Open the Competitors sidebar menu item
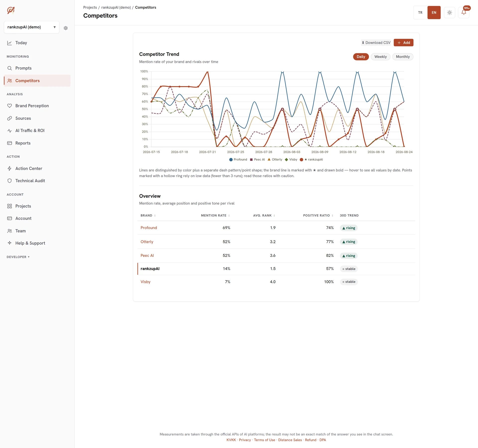The height and width of the screenshot is (448, 478). (x=37, y=81)
